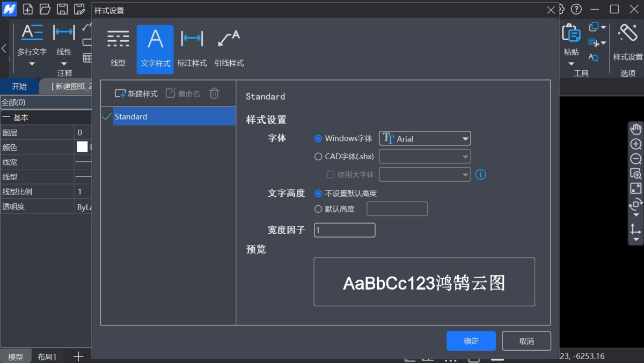Click the delete style trash icon

214,93
